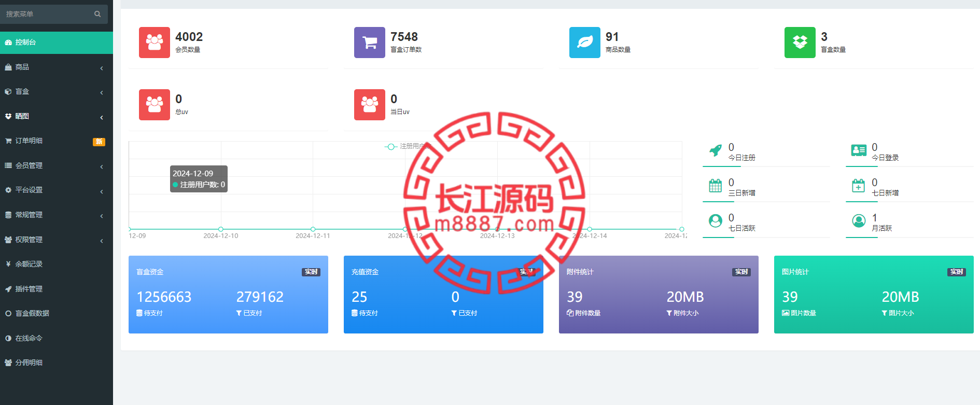Click the red 当日uv users icon

click(x=370, y=105)
